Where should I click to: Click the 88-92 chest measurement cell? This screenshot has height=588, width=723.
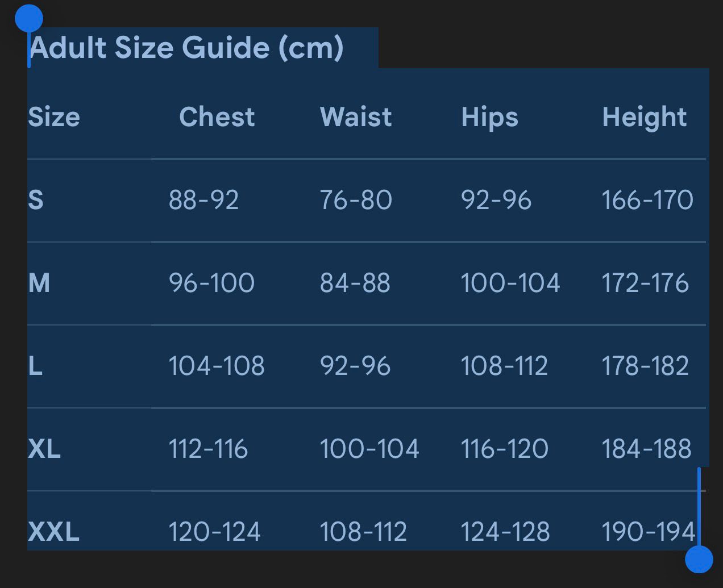pyautogui.click(x=203, y=200)
